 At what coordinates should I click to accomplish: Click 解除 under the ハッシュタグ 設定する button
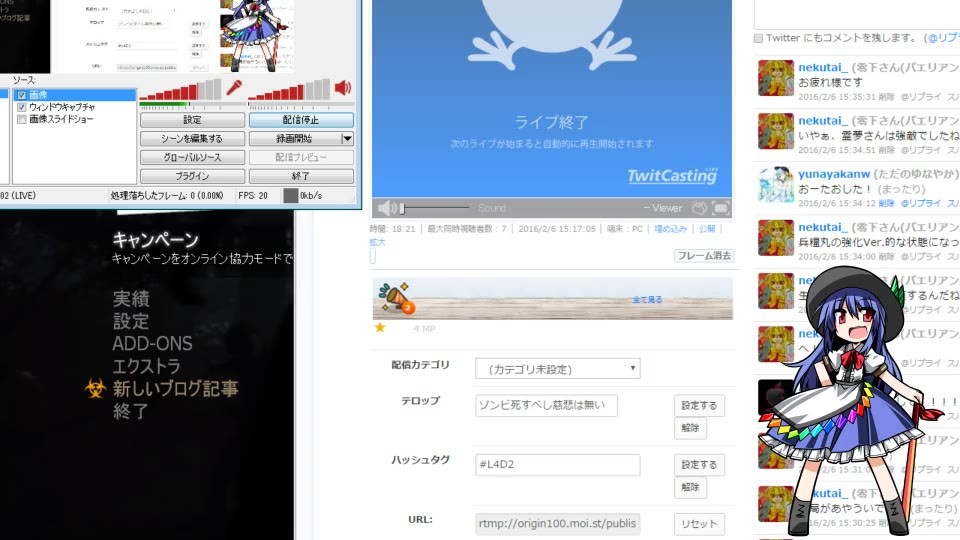click(x=690, y=487)
